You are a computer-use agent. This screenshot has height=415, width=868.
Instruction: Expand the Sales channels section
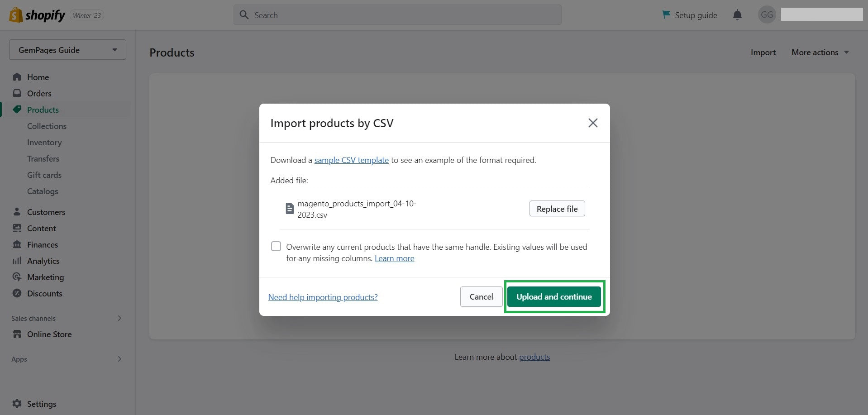click(119, 318)
